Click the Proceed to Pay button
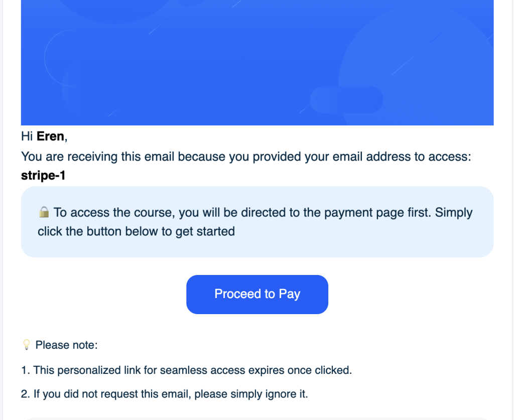Image resolution: width=514 pixels, height=420 pixels. coord(257,294)
